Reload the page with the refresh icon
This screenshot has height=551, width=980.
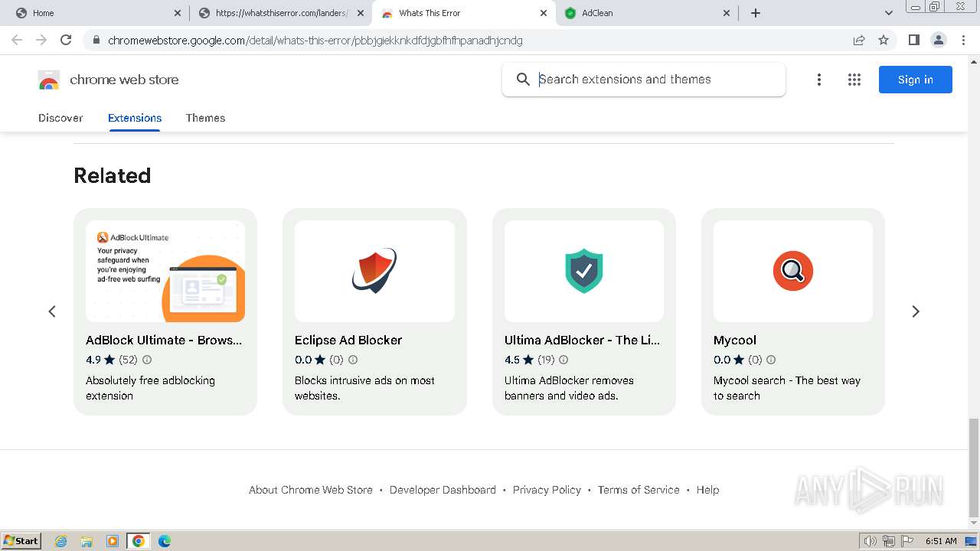[x=66, y=40]
